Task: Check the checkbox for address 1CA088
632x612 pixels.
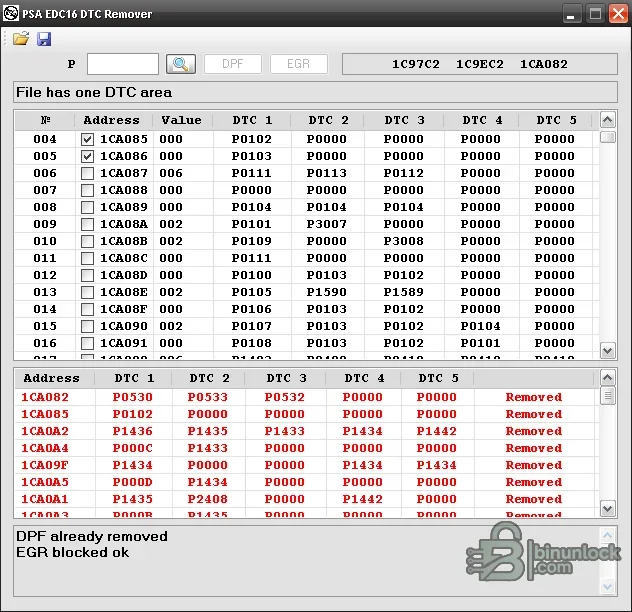Action: coord(87,190)
